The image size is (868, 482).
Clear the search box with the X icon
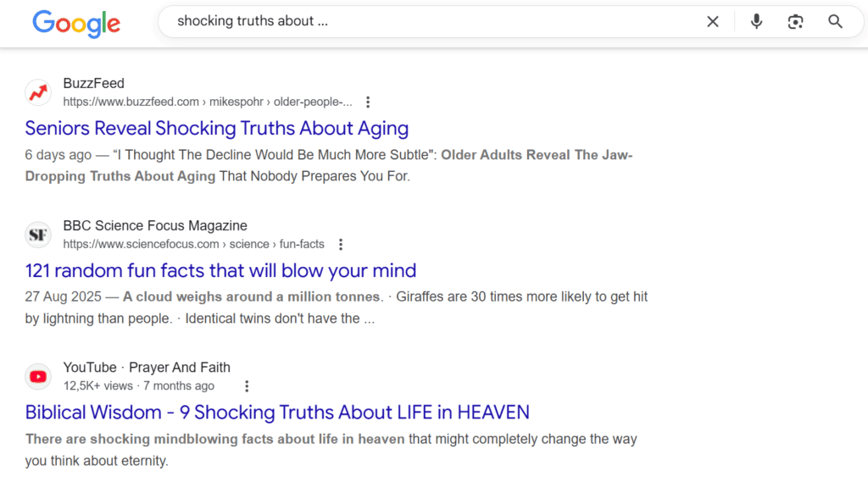click(x=713, y=22)
